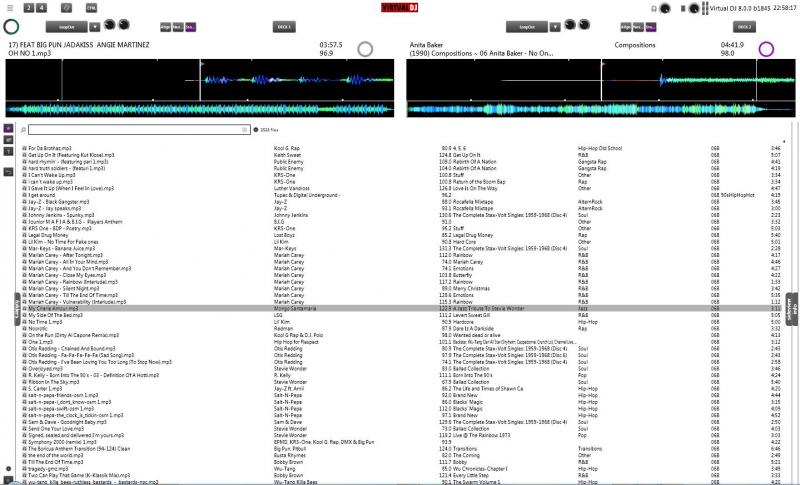Toggle deck 2 middle small grey button
The height and width of the screenshot is (485, 800).
click(x=638, y=27)
